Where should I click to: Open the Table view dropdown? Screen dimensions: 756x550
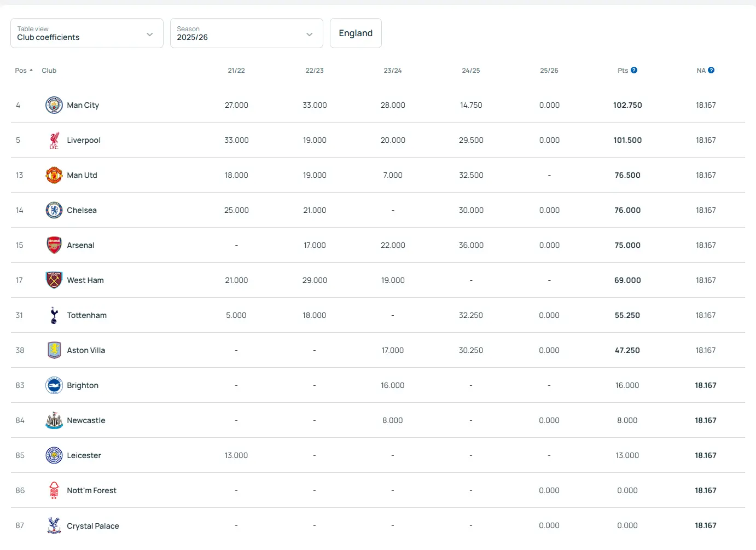[x=87, y=33]
